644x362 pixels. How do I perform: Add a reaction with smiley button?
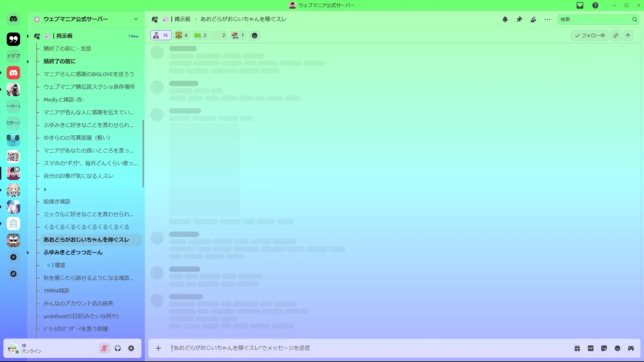click(x=255, y=36)
